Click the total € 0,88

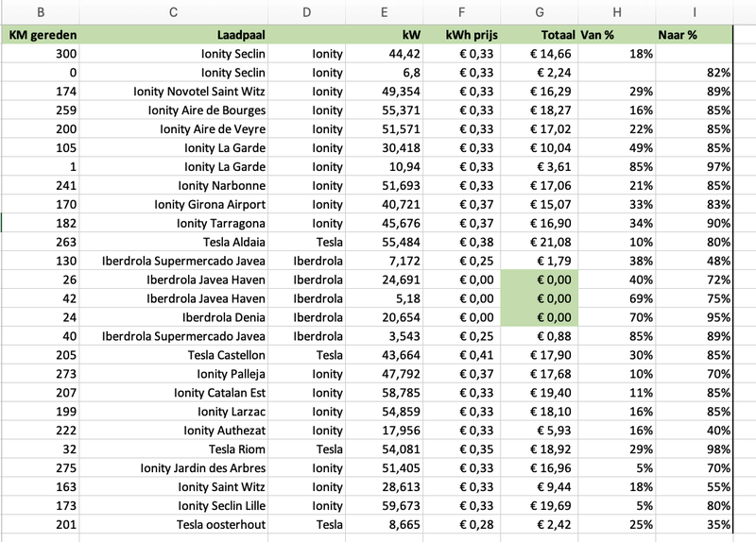click(x=540, y=336)
